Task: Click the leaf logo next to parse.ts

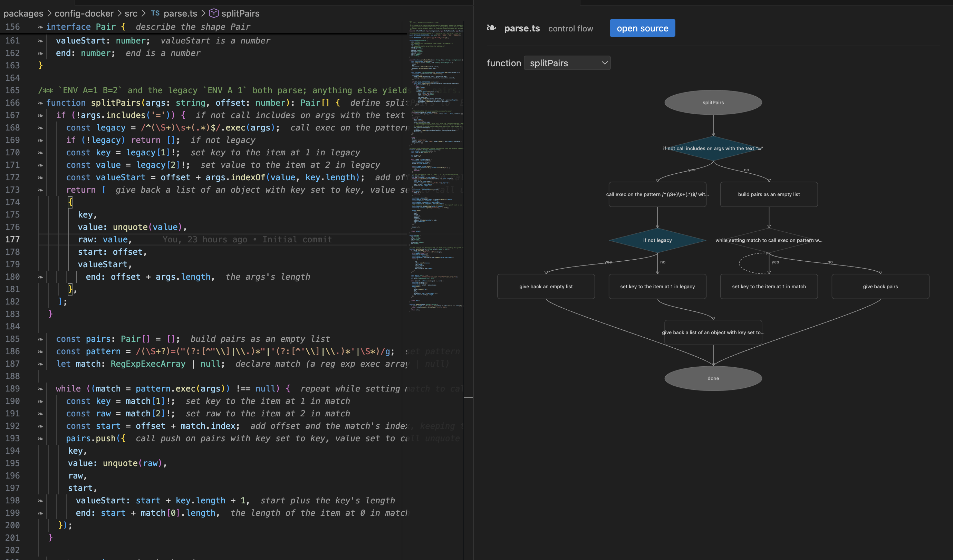Action: [x=491, y=28]
